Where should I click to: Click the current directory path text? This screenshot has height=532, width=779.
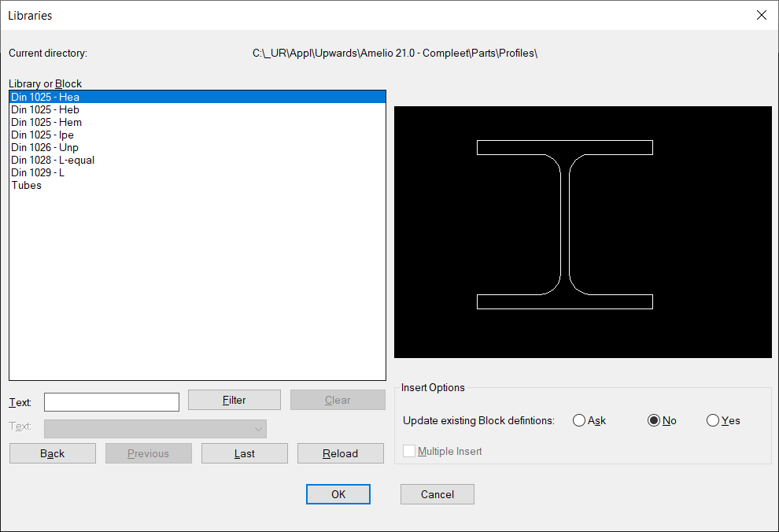(395, 54)
